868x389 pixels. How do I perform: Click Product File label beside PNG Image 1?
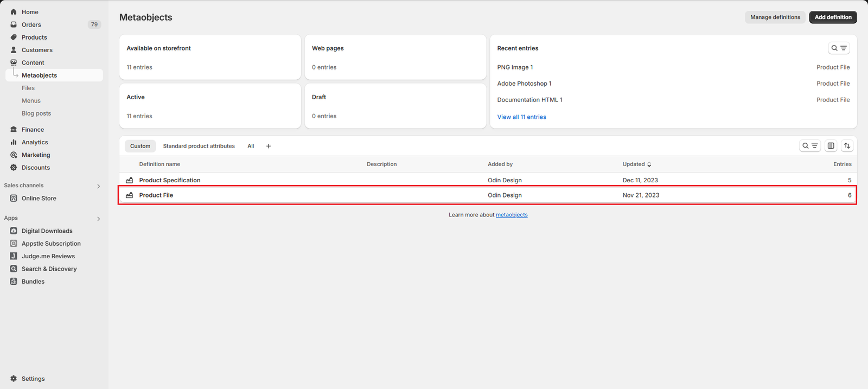(x=833, y=67)
